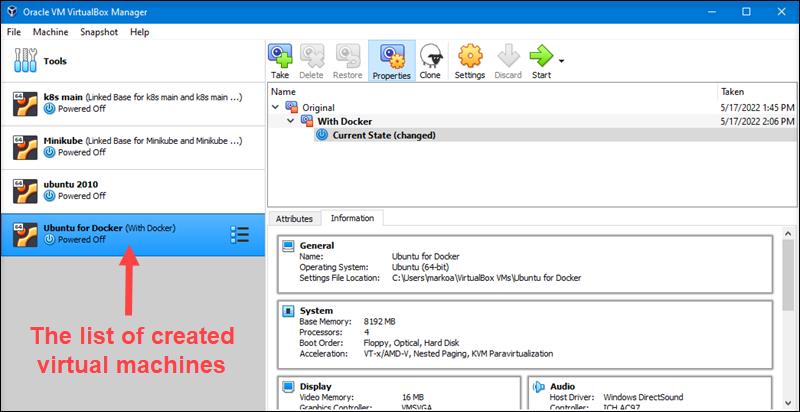Switch to the Attributes tab
Screen dimensions: 800x412
click(x=294, y=218)
